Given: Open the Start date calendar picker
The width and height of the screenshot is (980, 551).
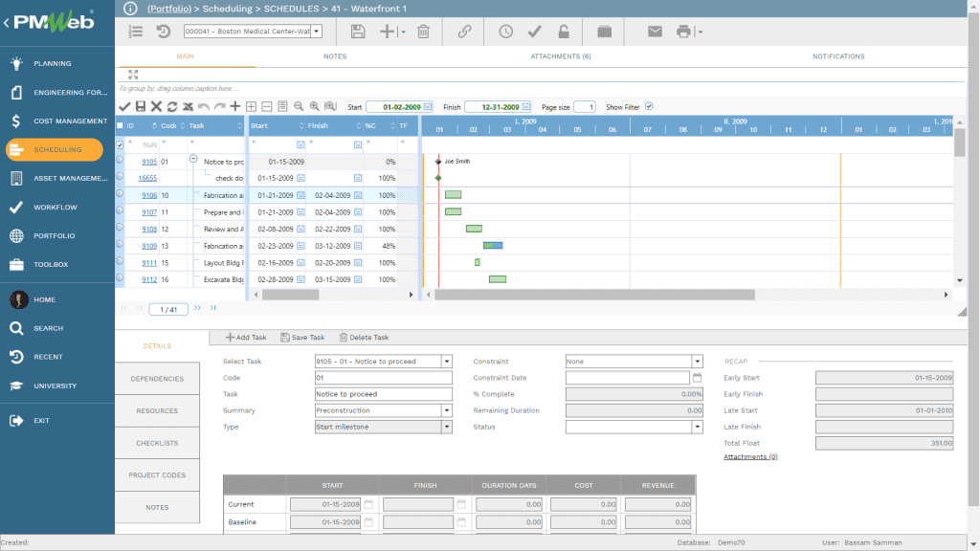Looking at the screenshot, I should pyautogui.click(x=428, y=107).
